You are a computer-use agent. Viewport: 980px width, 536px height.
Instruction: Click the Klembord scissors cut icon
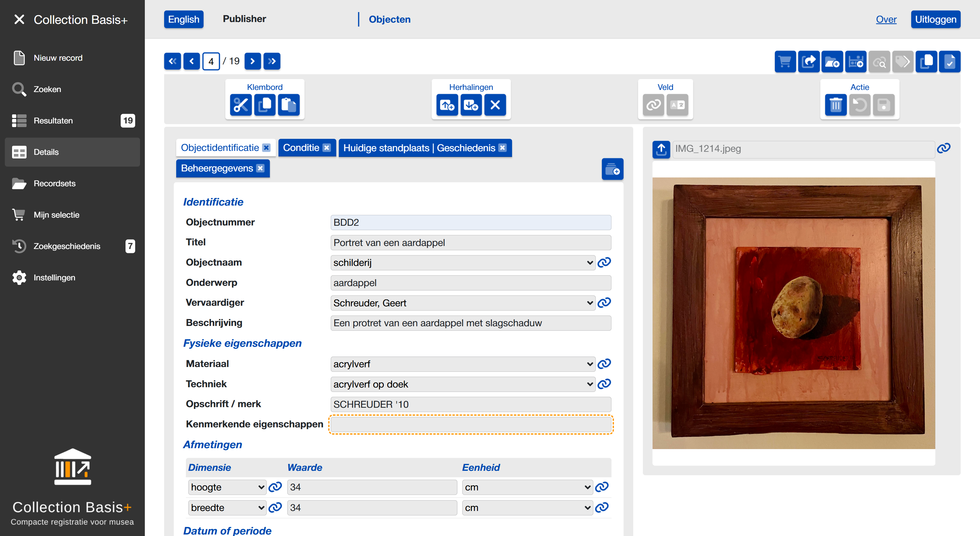[240, 105]
